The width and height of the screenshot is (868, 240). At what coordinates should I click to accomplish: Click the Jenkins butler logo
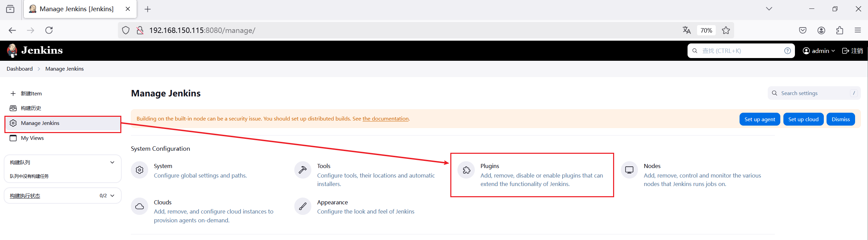point(12,51)
